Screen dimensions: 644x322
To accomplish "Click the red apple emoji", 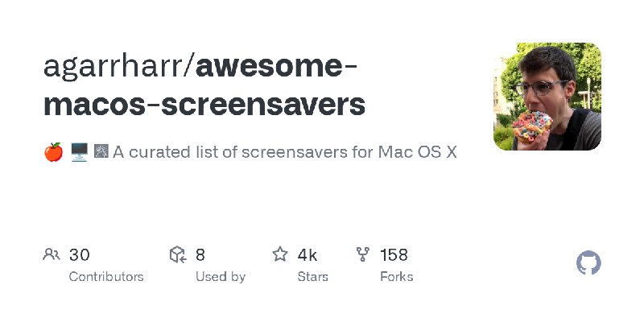I will point(53,151).
